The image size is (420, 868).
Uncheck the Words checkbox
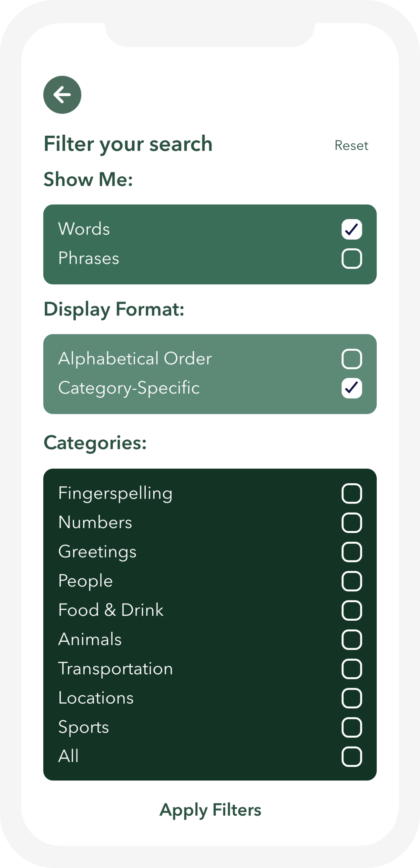click(x=352, y=230)
